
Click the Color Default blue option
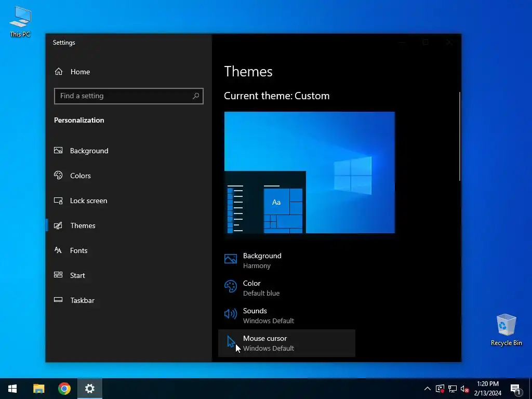click(287, 288)
